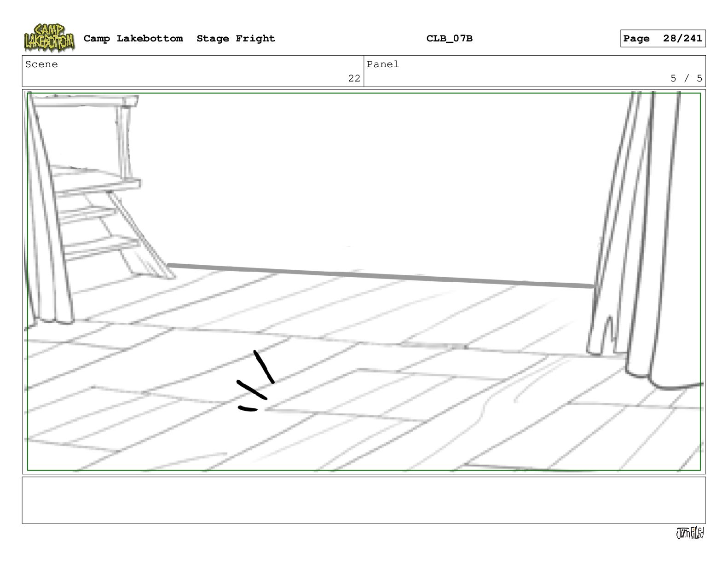Click the 'CLB_07B' episode code
The height and width of the screenshot is (564, 728).
[449, 38]
